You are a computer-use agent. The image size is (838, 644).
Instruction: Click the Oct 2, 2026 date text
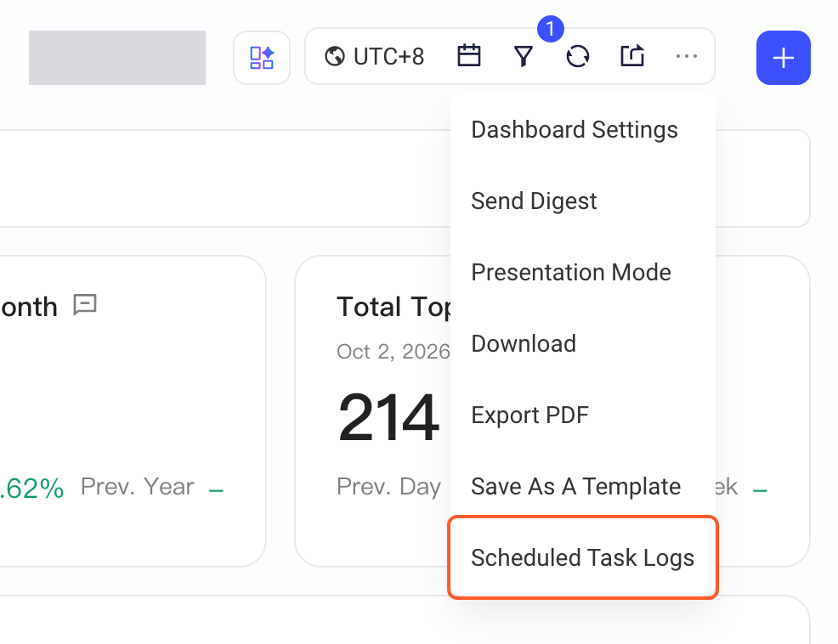pyautogui.click(x=394, y=352)
